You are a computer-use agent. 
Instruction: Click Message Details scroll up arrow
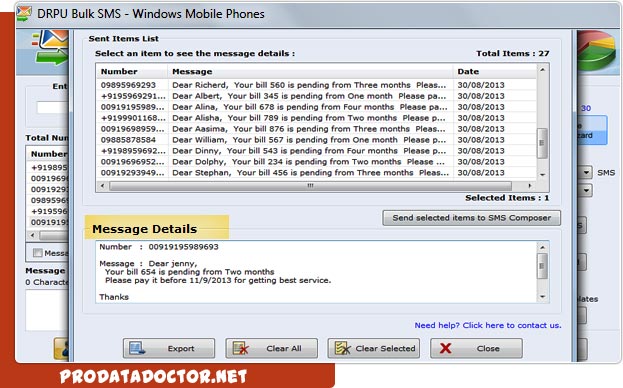542,247
